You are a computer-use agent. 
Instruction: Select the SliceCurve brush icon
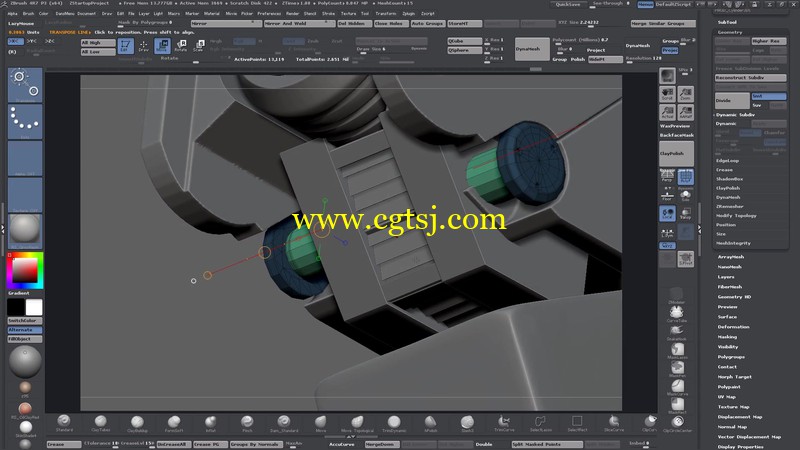click(x=614, y=422)
